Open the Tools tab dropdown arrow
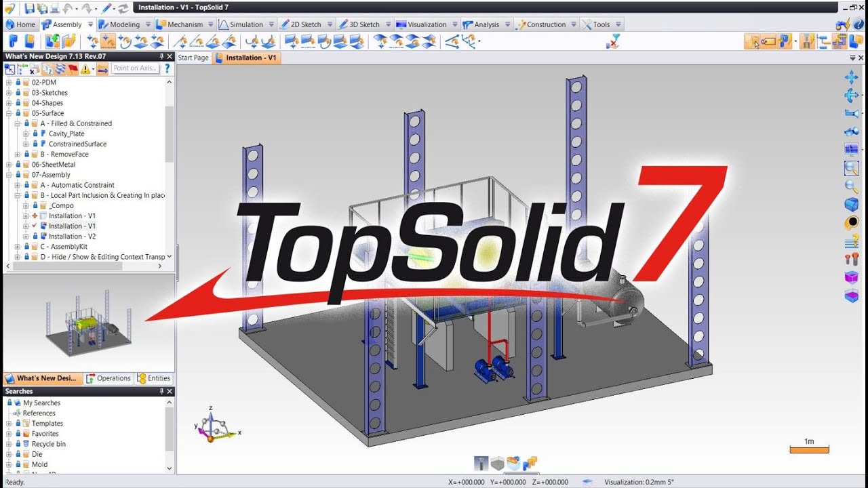The width and height of the screenshot is (868, 488). point(617,24)
